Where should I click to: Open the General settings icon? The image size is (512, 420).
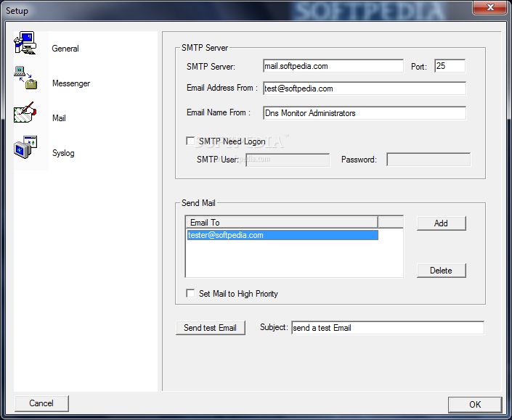(x=25, y=43)
